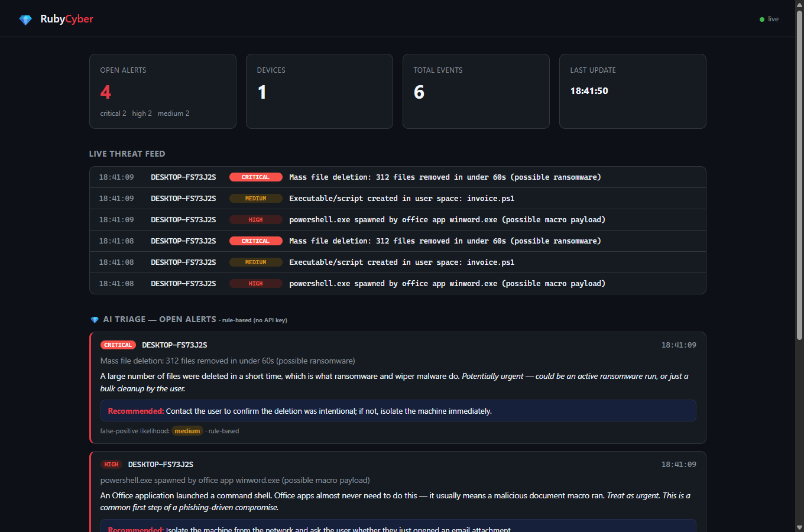
Task: Click MEDIUM badge in 18:41:09 feed row
Action: 256,199
